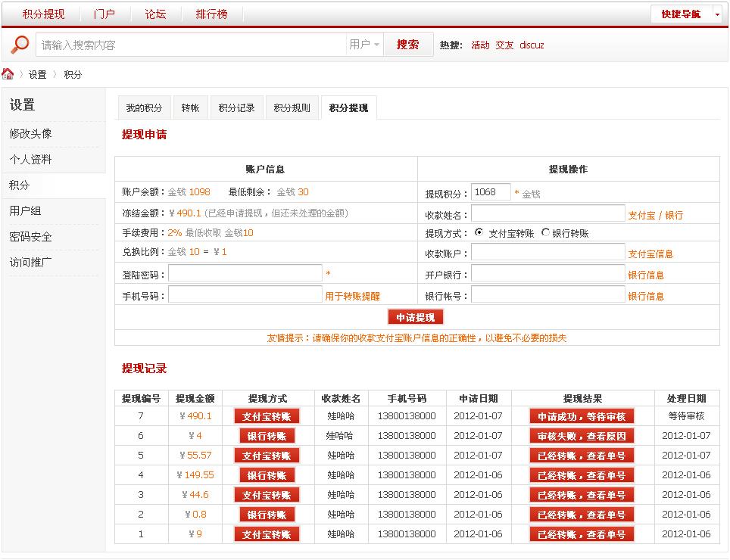Viewport: 730px width, 560px height.
Task: Click the 搜索 button
Action: click(408, 45)
